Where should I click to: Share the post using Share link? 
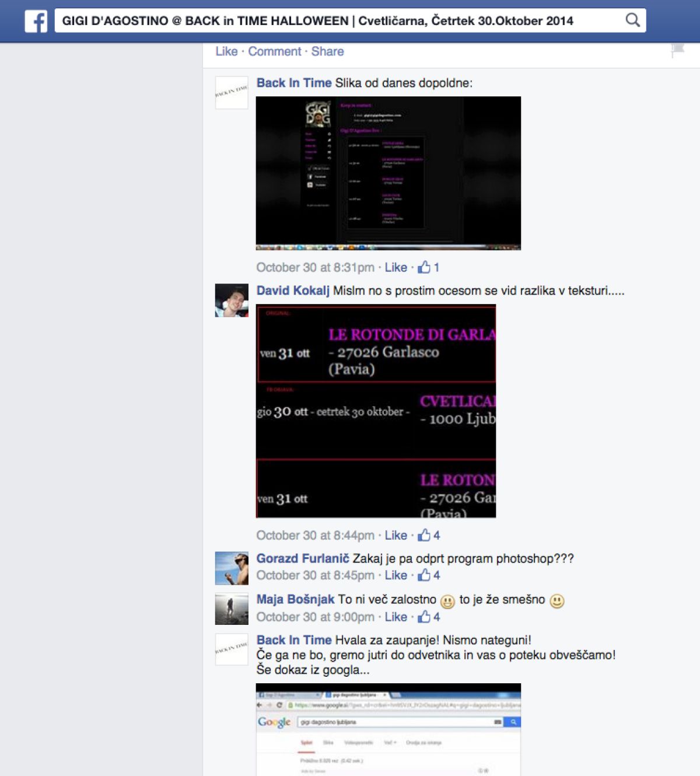click(x=327, y=51)
